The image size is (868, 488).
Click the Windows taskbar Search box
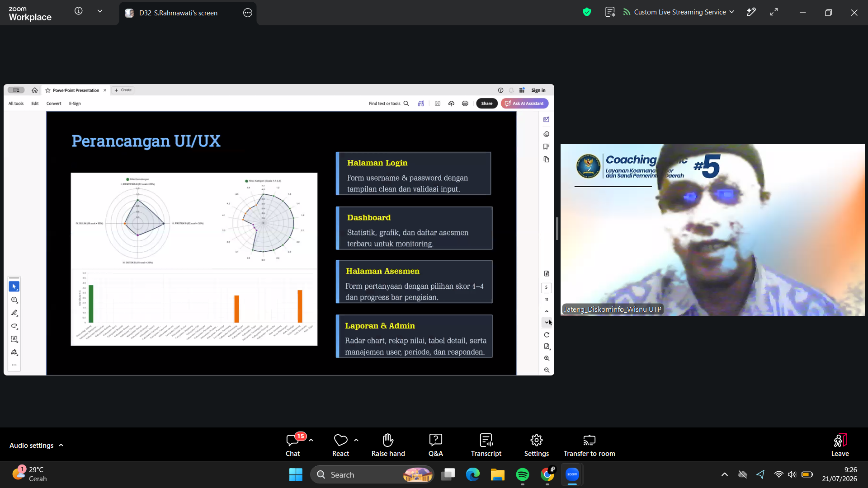[x=372, y=474]
